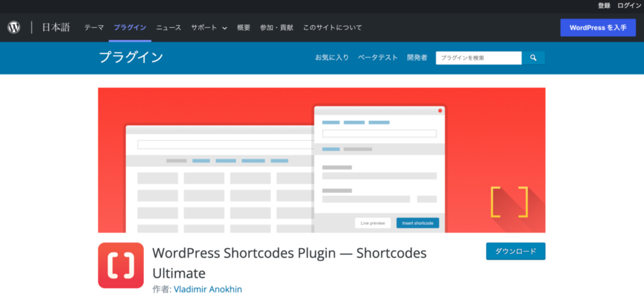Click the 登録 link at top
644x304 pixels.
click(604, 6)
